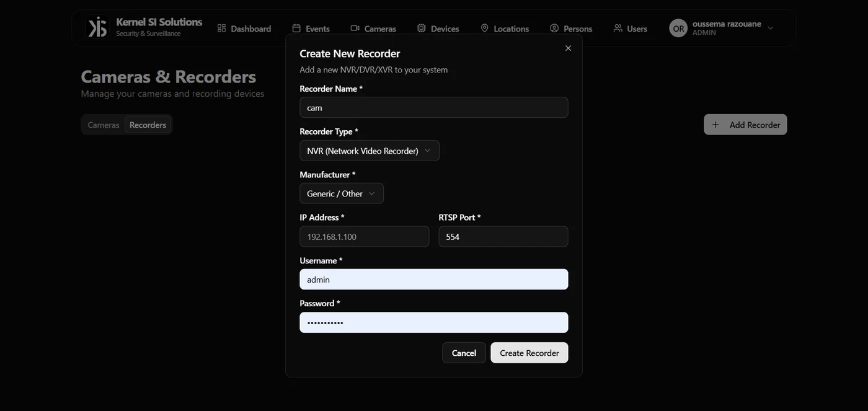Screen dimensions: 868x411
Task: Open the Locations page
Action: click(505, 29)
